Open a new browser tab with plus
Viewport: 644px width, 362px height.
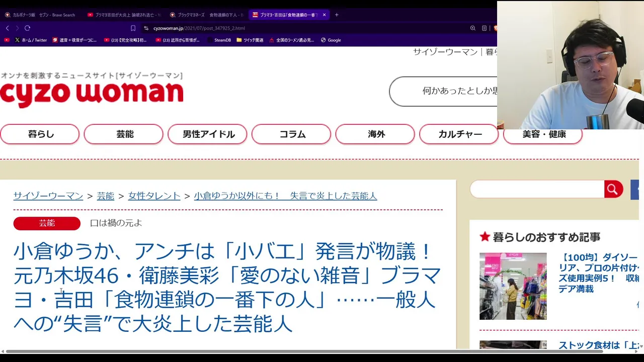click(337, 15)
